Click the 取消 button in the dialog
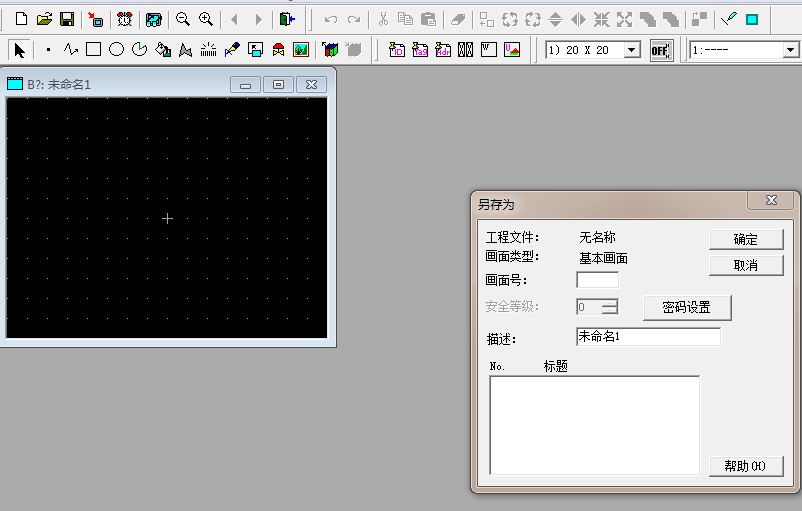 745,265
